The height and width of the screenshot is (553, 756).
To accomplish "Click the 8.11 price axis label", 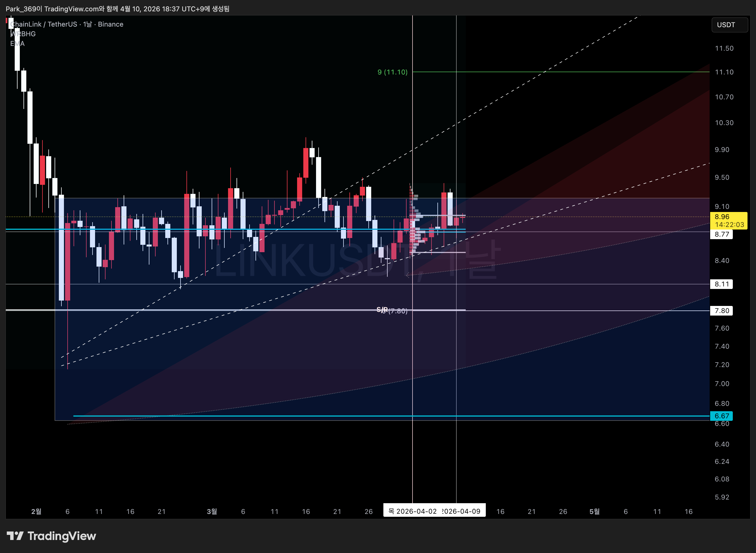I will pos(721,284).
